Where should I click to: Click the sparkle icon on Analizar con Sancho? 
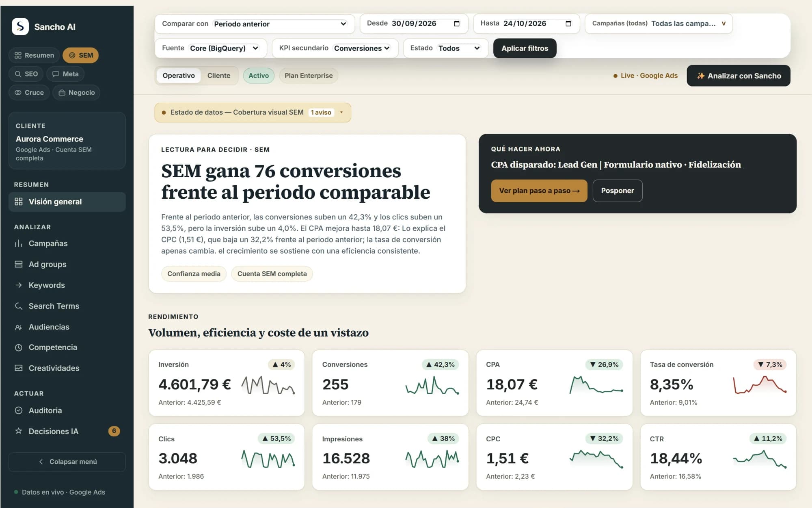[x=700, y=76]
